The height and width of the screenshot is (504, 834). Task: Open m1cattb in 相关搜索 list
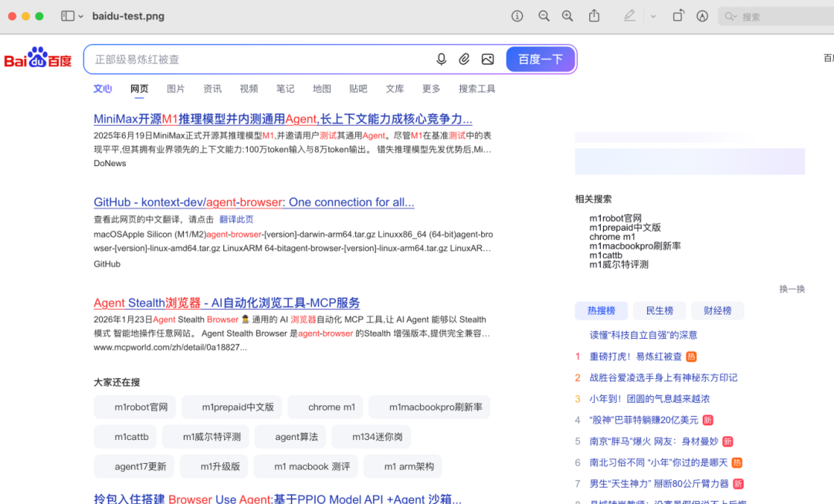tap(606, 255)
